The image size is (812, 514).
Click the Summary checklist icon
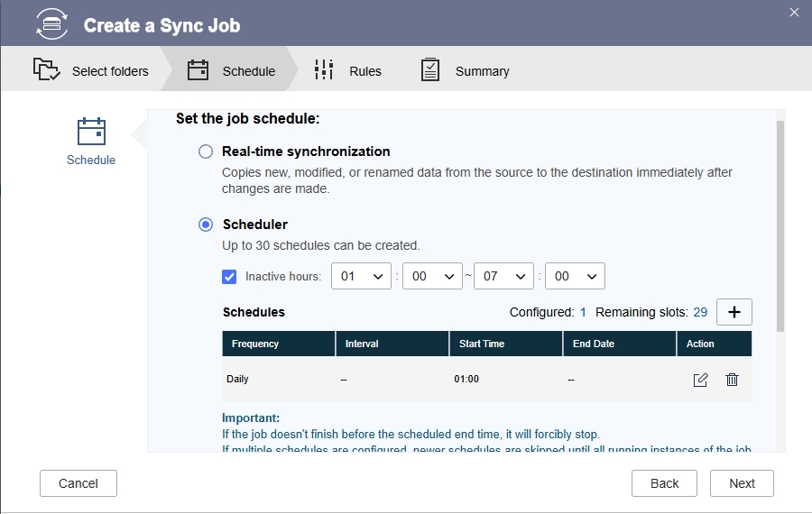429,69
